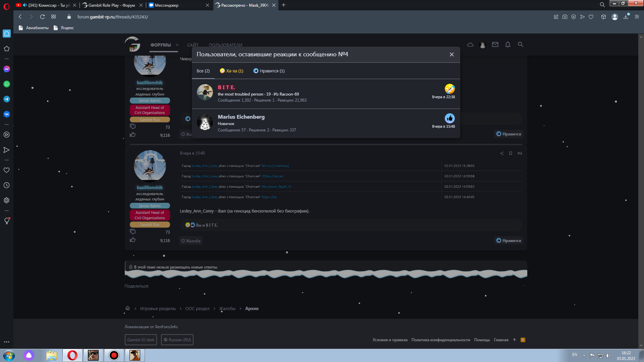
Task: Click the share icon on post #4
Action: pos(502,153)
